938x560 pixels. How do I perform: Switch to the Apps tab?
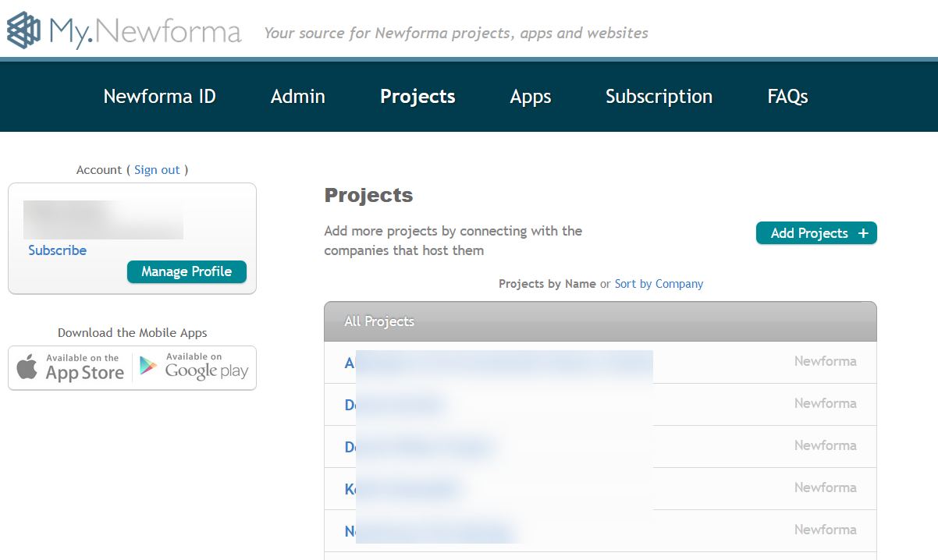pyautogui.click(x=530, y=96)
